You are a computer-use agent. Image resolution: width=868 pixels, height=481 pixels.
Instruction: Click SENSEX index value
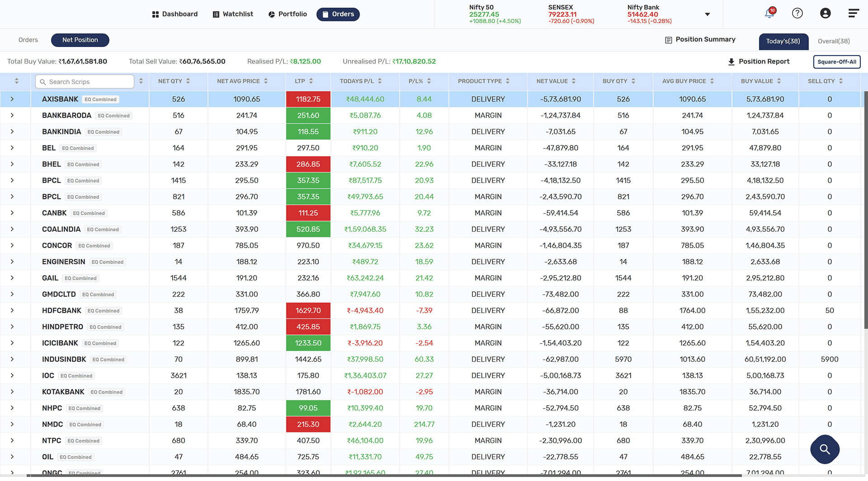[562, 14]
